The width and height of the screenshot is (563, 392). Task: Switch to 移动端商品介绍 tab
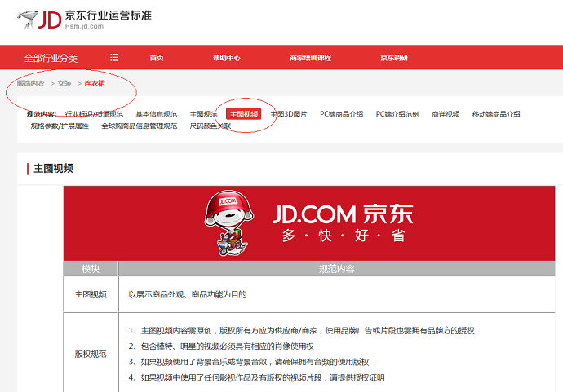(x=496, y=114)
